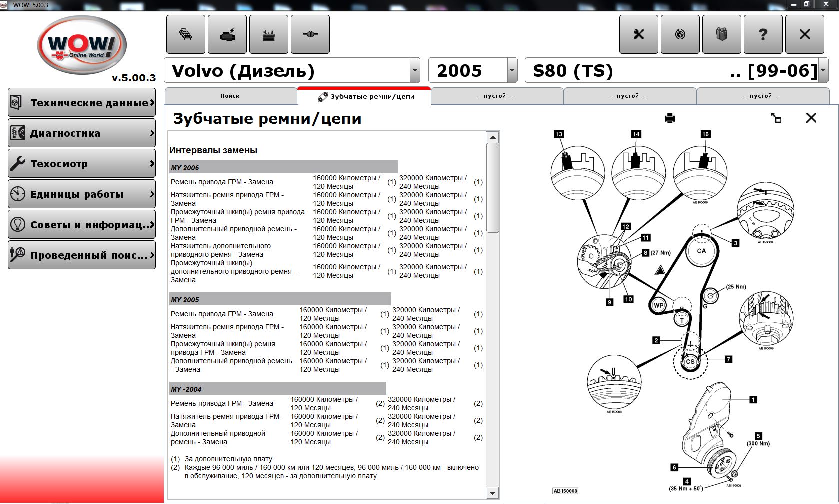Open the Volvo (Дизель) make dropdown
Screen dimensions: 839x504
coord(415,70)
